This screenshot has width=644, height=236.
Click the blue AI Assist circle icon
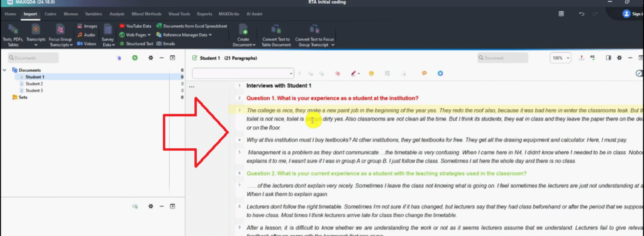pyautogui.click(x=440, y=73)
